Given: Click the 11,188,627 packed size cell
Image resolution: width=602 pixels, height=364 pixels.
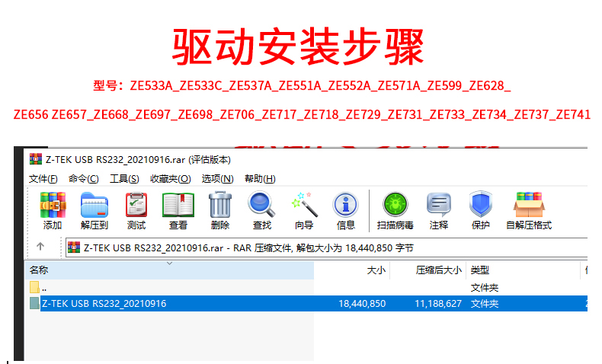Looking at the screenshot, I should pyautogui.click(x=437, y=304).
